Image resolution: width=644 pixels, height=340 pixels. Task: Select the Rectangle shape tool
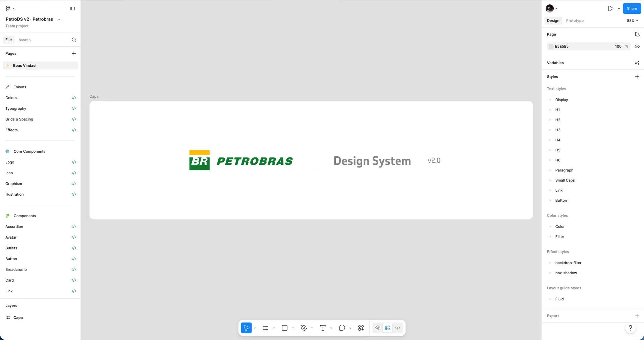coord(284,328)
